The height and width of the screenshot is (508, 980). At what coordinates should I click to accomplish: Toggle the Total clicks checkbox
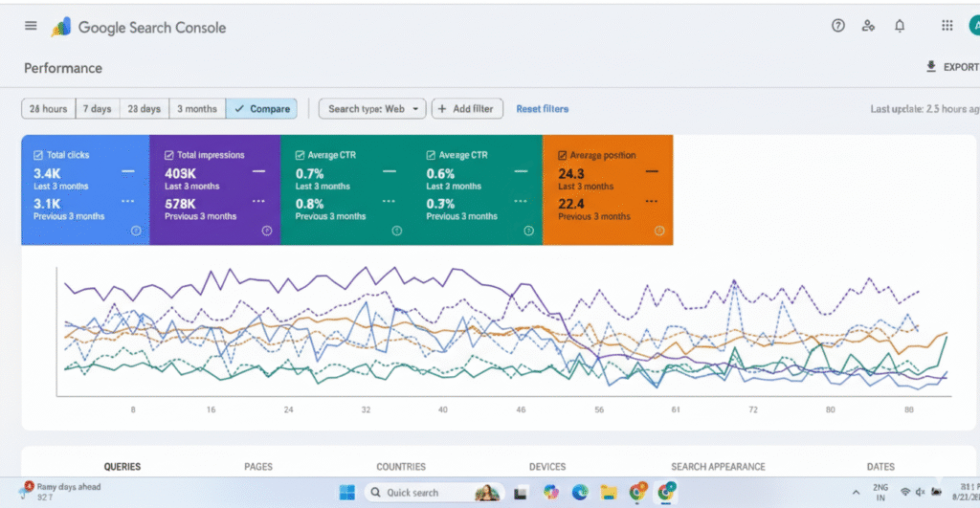[37, 155]
